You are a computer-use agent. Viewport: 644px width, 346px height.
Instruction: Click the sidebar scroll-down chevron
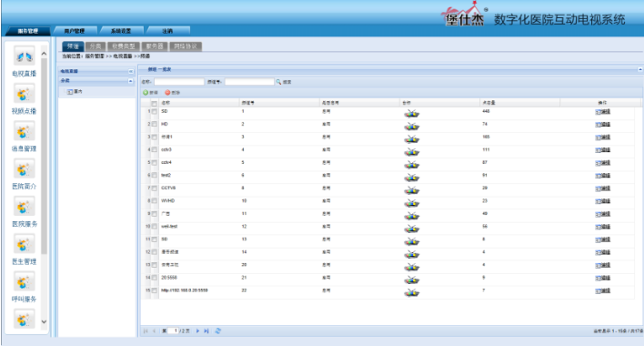coord(44,321)
